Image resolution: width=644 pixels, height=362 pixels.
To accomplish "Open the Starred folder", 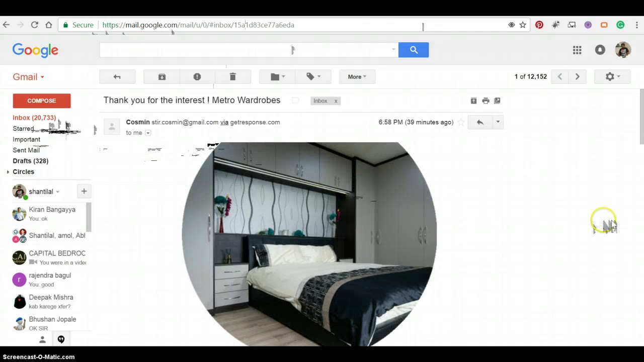I will click(x=23, y=129).
